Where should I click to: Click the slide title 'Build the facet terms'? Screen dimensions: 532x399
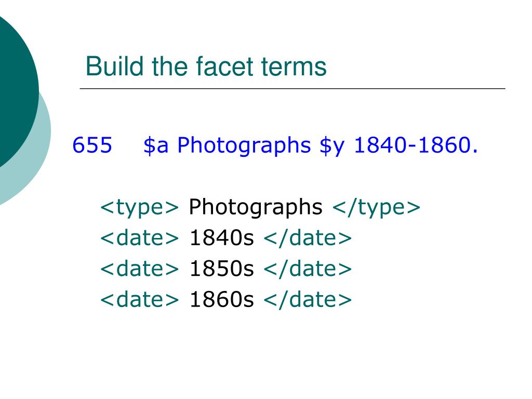pos(206,66)
